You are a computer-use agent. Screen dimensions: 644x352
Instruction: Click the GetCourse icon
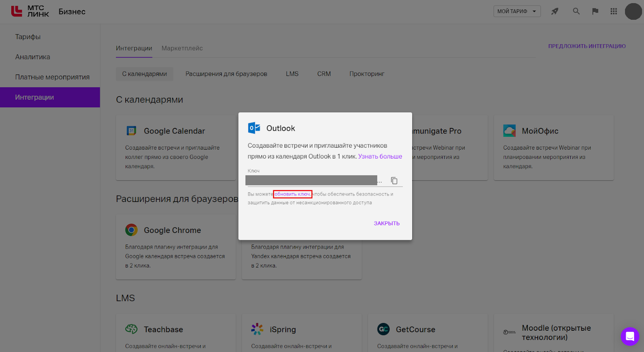point(383,329)
